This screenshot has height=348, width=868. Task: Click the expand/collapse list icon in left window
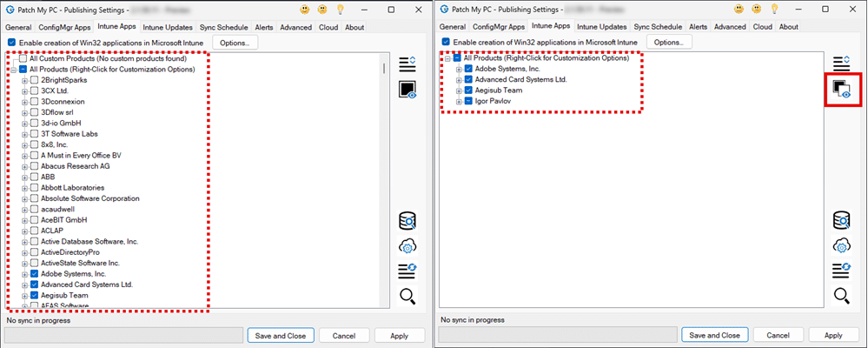tap(407, 64)
